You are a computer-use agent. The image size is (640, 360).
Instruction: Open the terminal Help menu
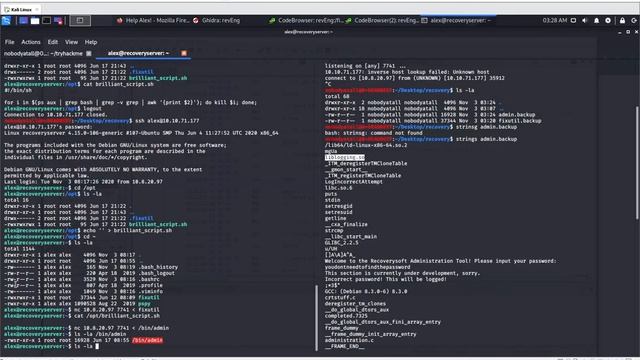tap(91, 42)
